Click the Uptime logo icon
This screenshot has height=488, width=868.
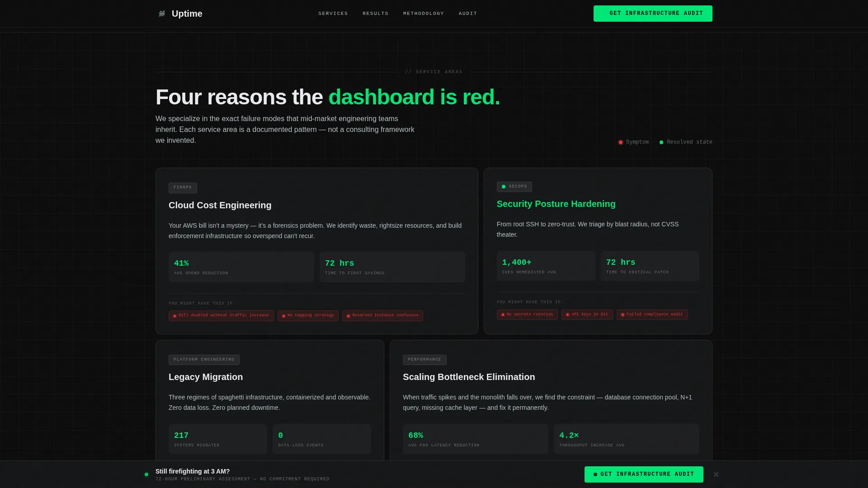pos(162,14)
